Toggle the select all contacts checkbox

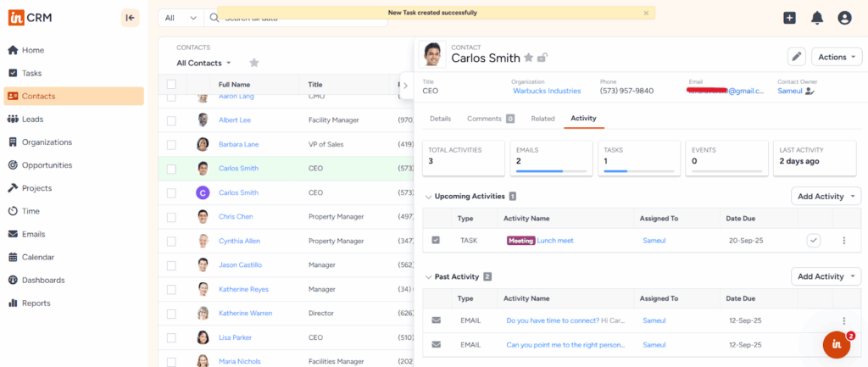pos(171,85)
